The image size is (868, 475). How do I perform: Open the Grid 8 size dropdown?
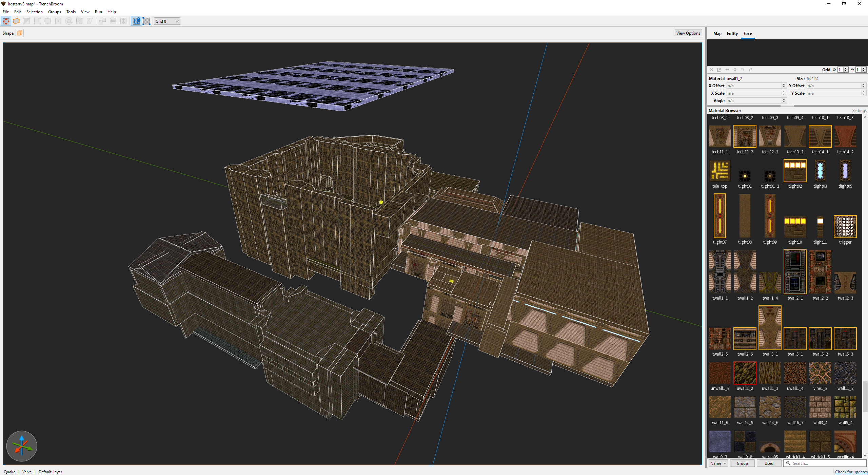(167, 21)
